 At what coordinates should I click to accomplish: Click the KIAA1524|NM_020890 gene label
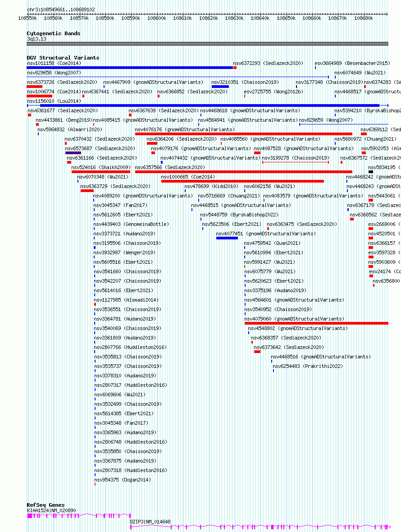pos(51,511)
